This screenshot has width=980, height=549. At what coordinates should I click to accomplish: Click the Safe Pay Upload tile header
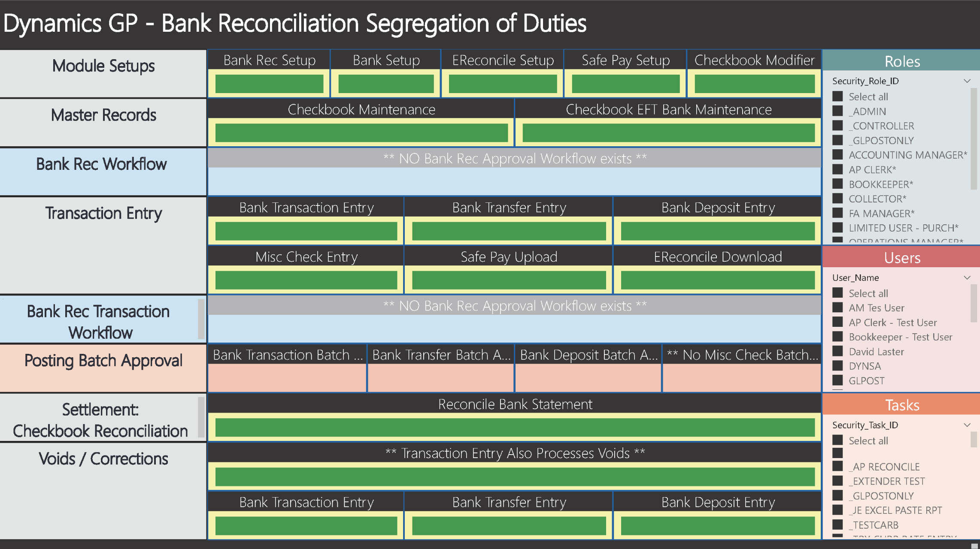[x=509, y=257]
